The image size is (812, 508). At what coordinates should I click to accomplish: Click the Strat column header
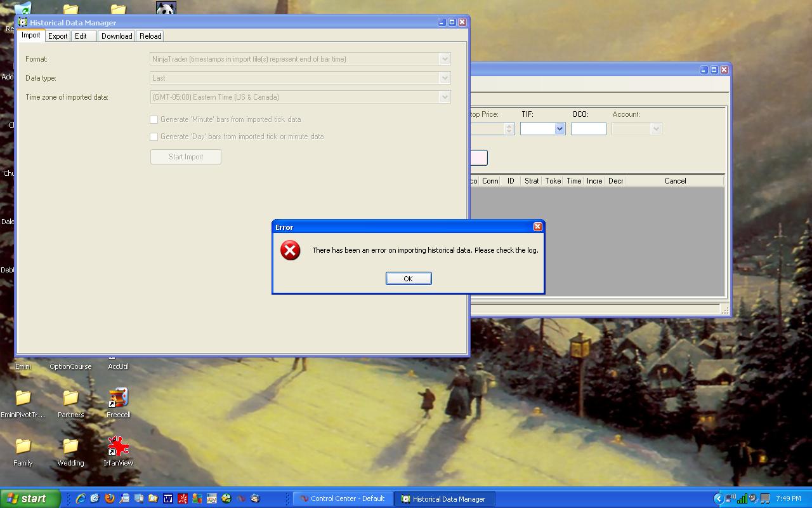532,181
